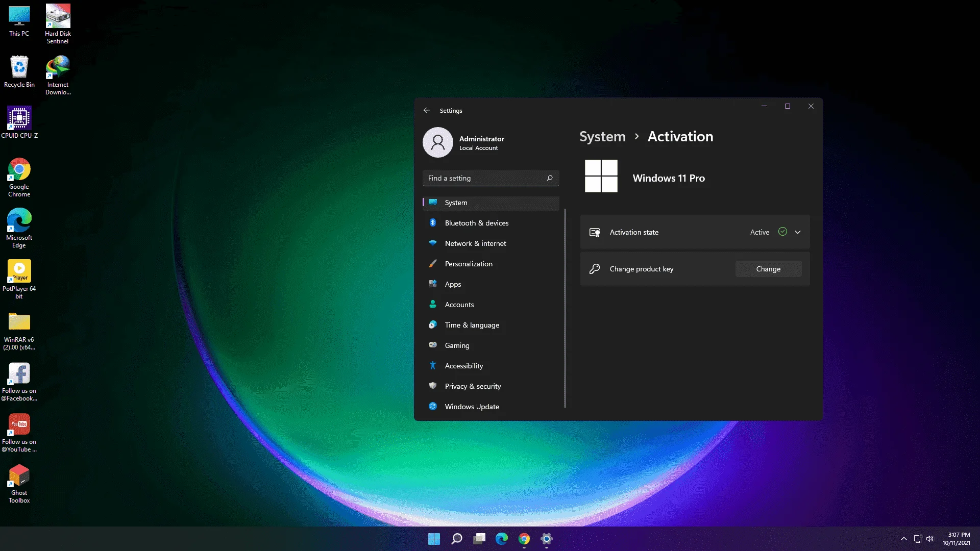
Task: Launch CPUID CPU-Z from desktop
Action: point(19,122)
